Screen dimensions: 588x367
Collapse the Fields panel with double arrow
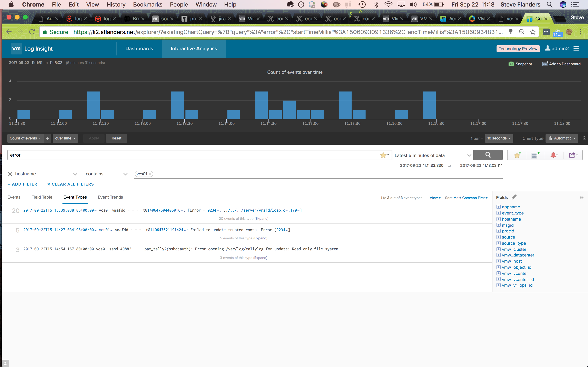pos(581,198)
